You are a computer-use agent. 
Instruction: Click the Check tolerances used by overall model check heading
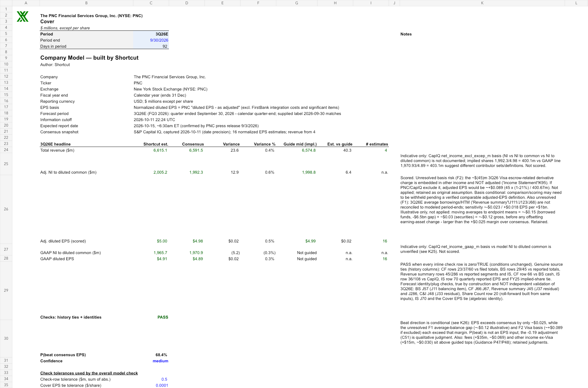coord(89,373)
